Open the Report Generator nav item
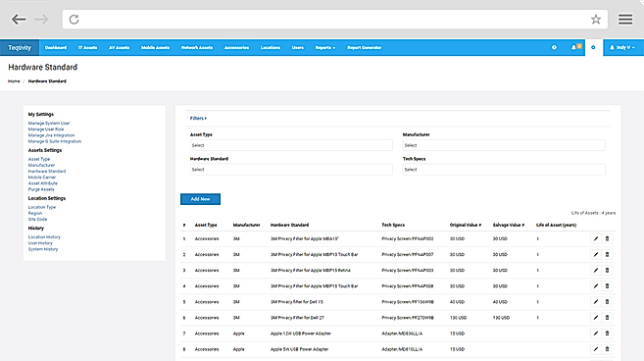Viewport: 644px width, 361px height. click(x=365, y=48)
